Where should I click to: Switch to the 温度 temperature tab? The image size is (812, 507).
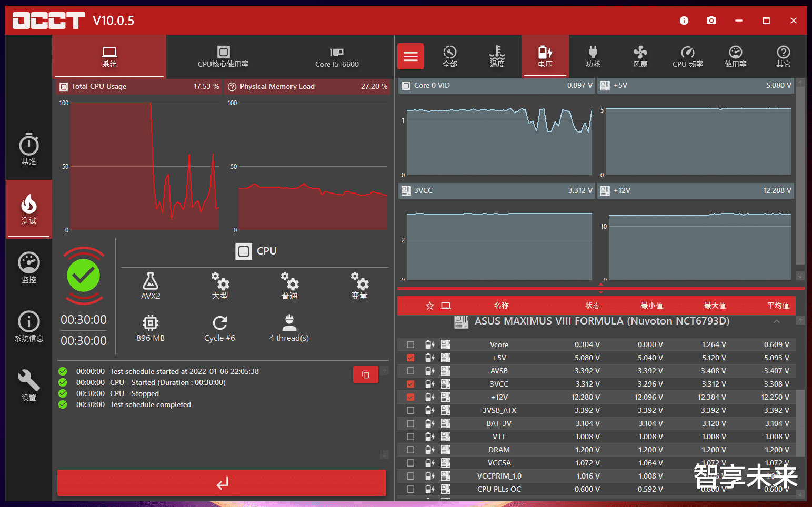[497, 56]
